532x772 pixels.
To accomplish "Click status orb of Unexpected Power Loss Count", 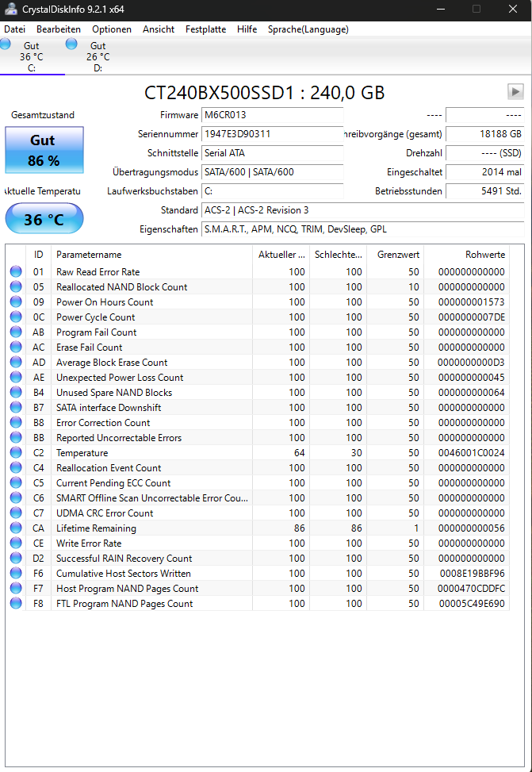I will (16, 377).
